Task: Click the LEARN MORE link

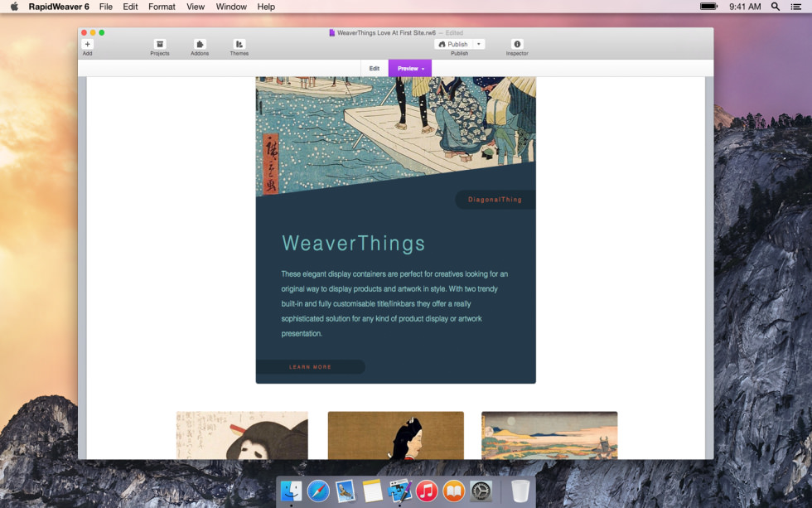Action: [310, 366]
